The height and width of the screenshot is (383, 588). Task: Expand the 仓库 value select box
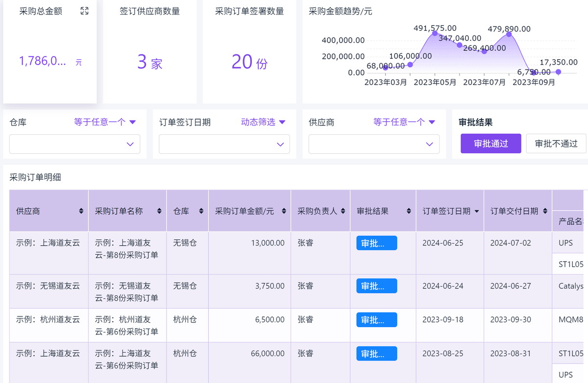click(74, 144)
